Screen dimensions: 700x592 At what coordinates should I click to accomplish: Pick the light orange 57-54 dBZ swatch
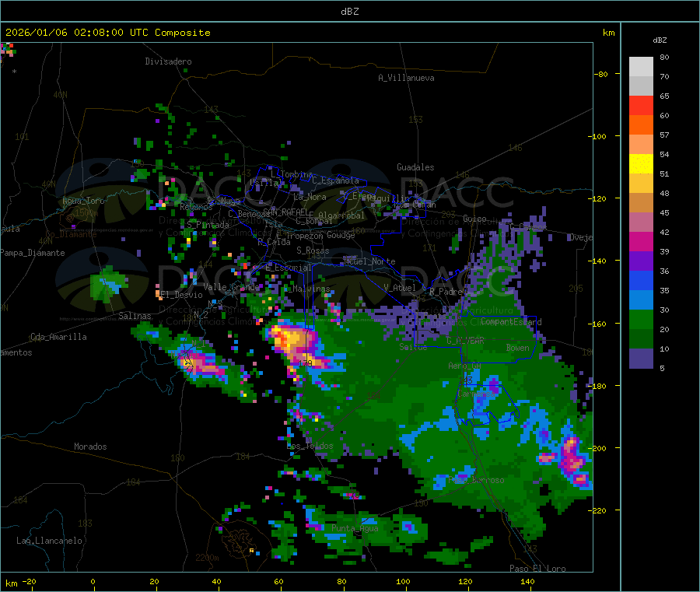[641, 144]
